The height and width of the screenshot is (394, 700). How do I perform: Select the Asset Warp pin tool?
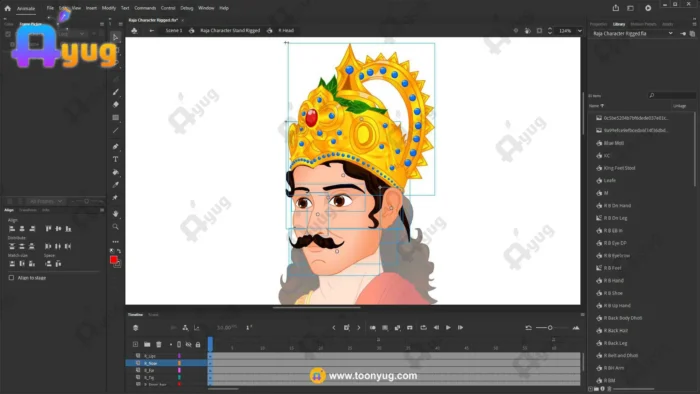pyautogui.click(x=116, y=198)
